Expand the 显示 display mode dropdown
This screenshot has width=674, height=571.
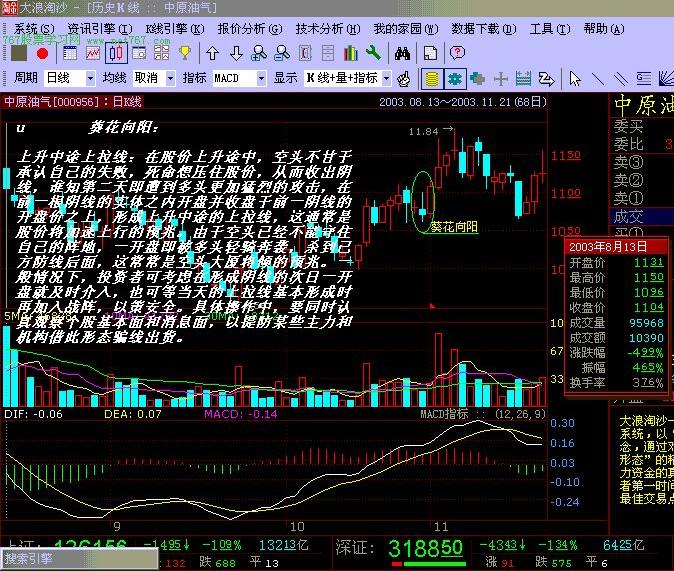(x=386, y=79)
